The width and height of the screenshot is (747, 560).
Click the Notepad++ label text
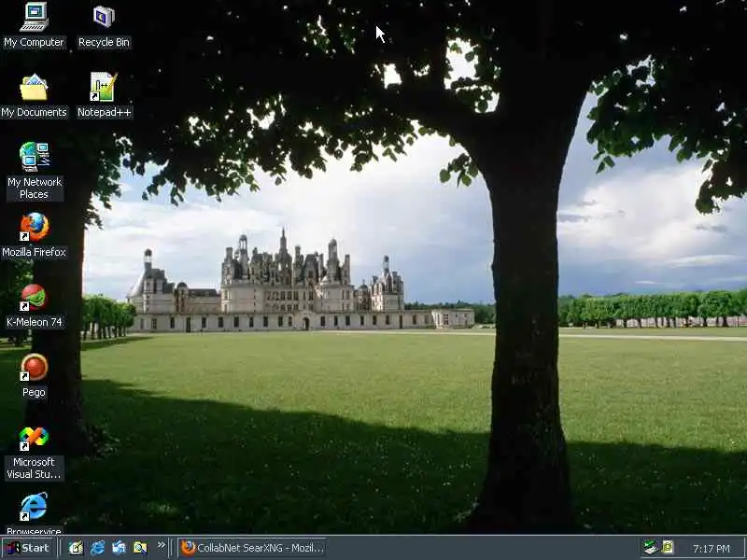click(105, 112)
